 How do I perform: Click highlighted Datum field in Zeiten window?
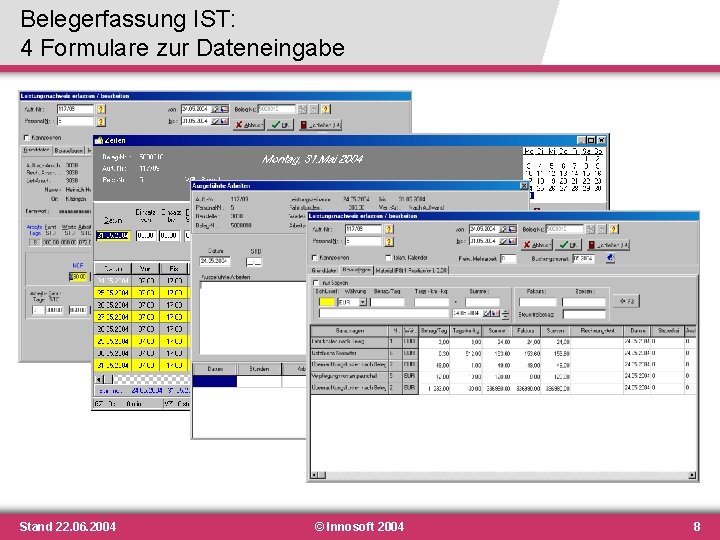coord(113,236)
